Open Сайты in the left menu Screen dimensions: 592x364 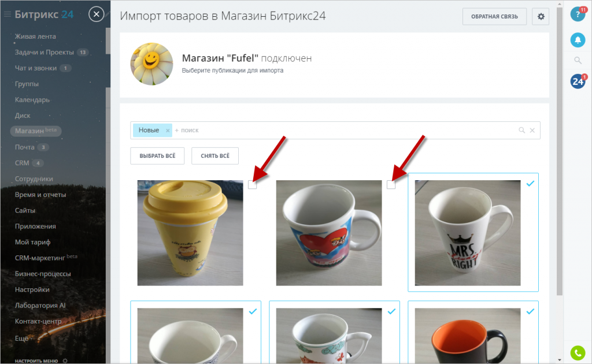coord(25,210)
